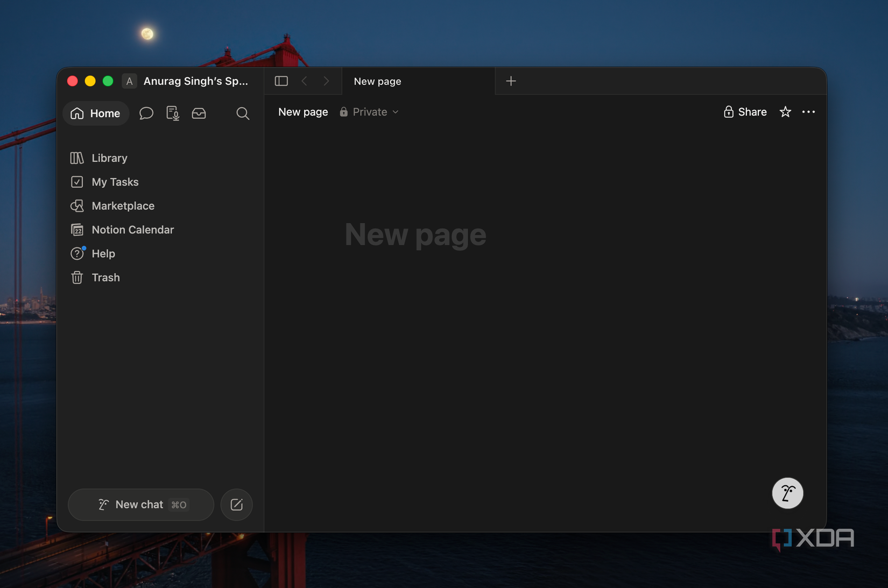Screen dimensions: 888x588
Task: Start a New chat
Action: (x=141, y=505)
